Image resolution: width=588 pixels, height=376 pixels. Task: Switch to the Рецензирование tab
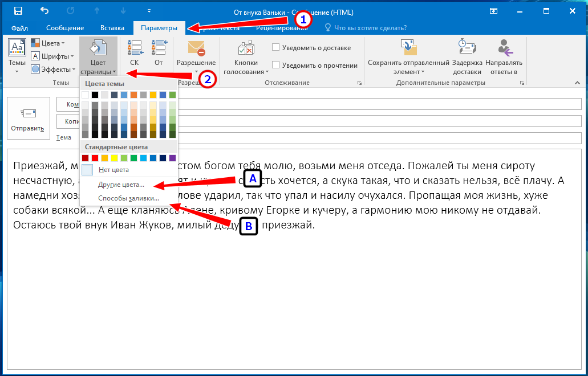click(x=282, y=28)
